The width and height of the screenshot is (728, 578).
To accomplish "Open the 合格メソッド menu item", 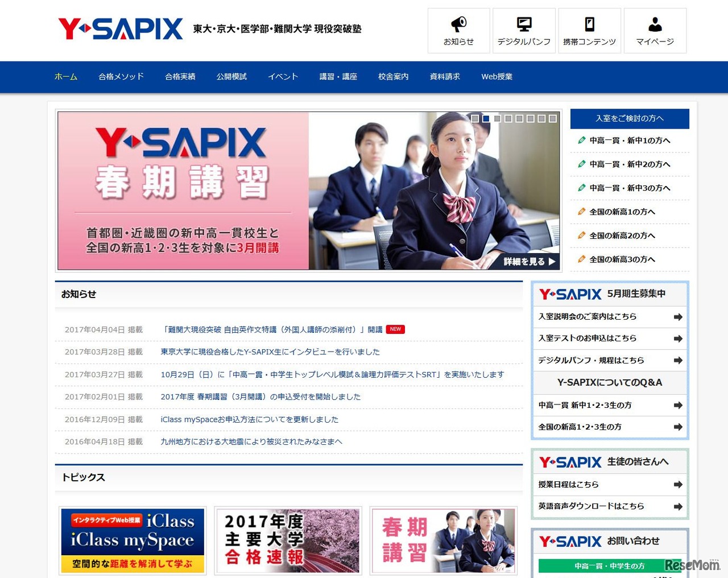I will pyautogui.click(x=121, y=77).
